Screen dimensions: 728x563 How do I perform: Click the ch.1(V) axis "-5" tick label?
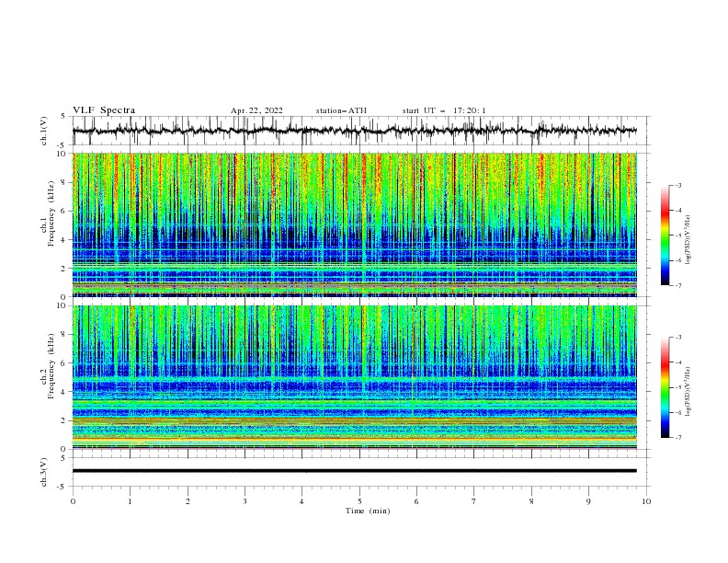[63, 145]
